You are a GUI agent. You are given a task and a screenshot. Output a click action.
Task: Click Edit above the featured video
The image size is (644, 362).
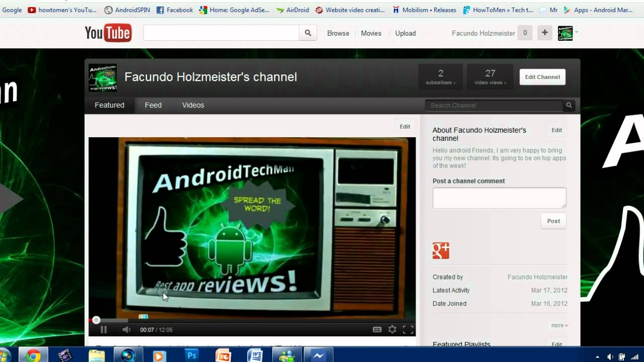[x=405, y=127]
